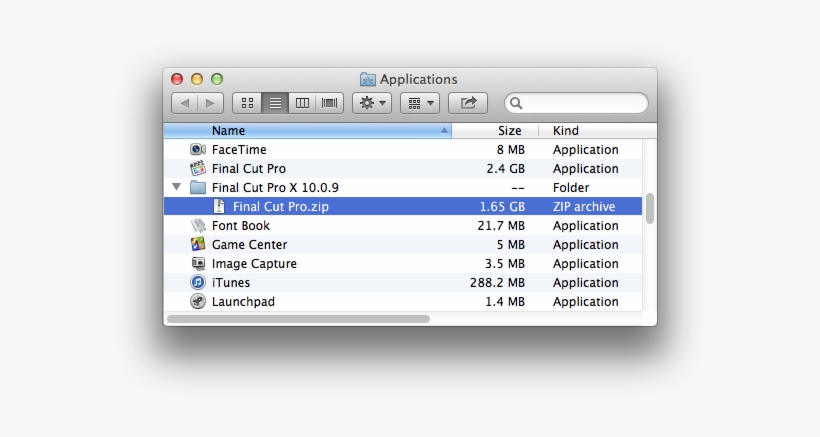Sort by the Name column header

point(308,131)
